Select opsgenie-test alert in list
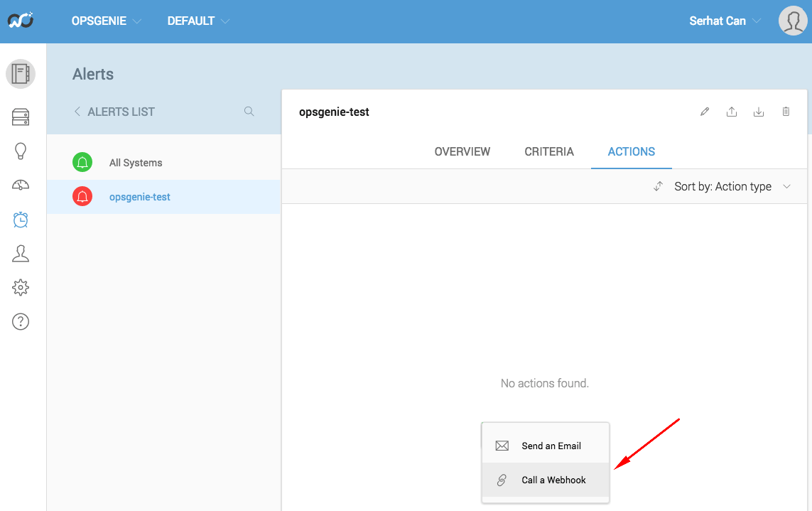 tap(163, 197)
